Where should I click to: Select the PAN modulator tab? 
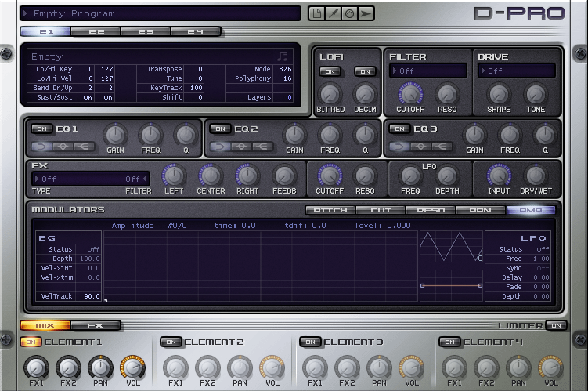pyautogui.click(x=481, y=210)
